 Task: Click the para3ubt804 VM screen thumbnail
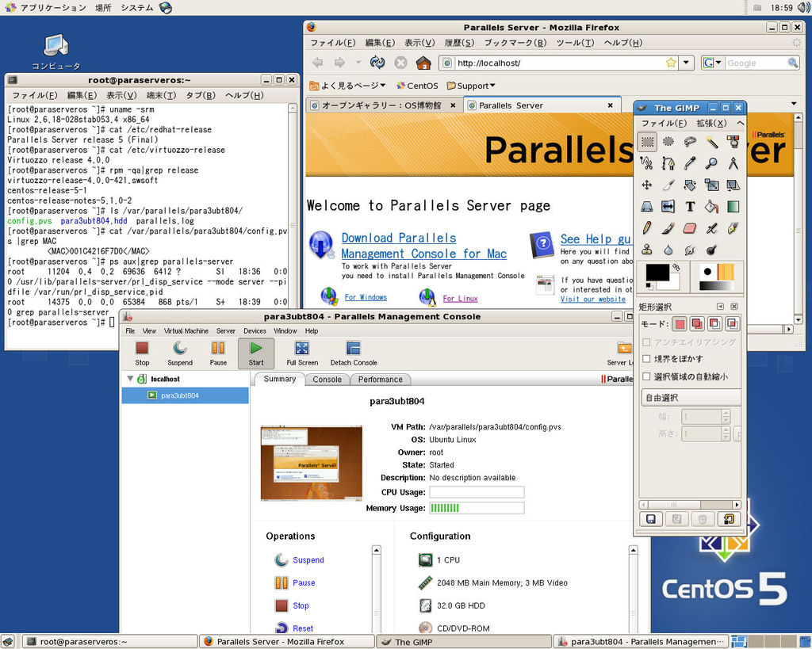(311, 464)
